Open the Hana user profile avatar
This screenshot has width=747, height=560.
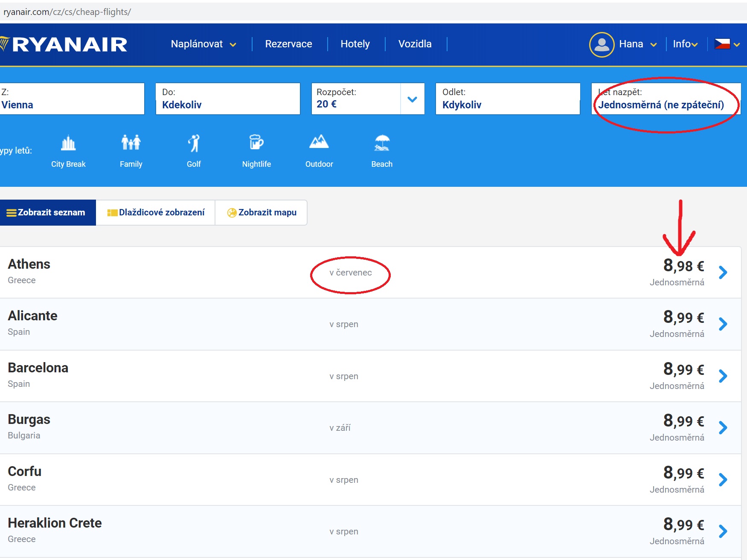[x=602, y=44]
